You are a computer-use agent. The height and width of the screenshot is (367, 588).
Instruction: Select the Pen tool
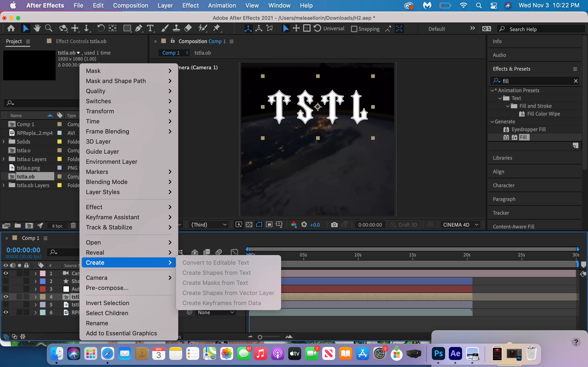139,28
